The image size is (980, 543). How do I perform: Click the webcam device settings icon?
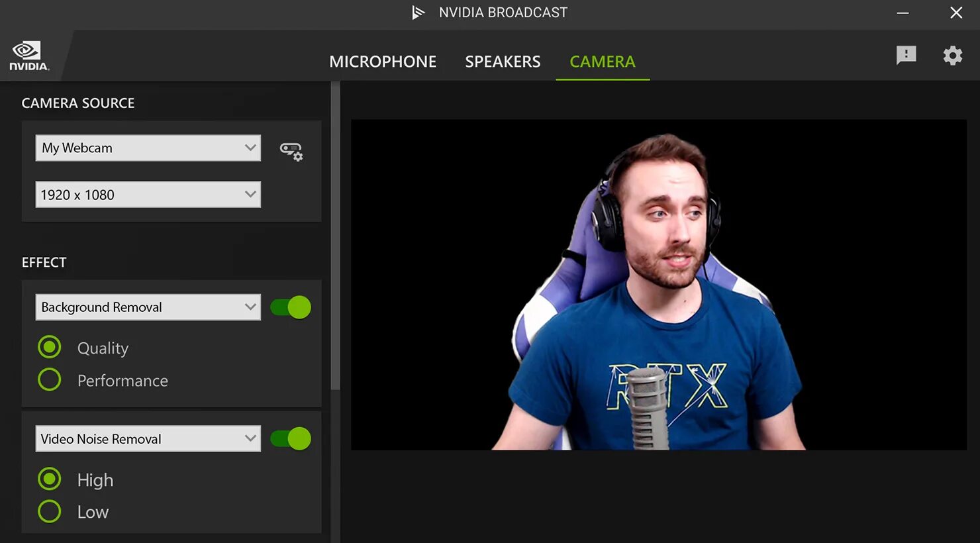[291, 152]
